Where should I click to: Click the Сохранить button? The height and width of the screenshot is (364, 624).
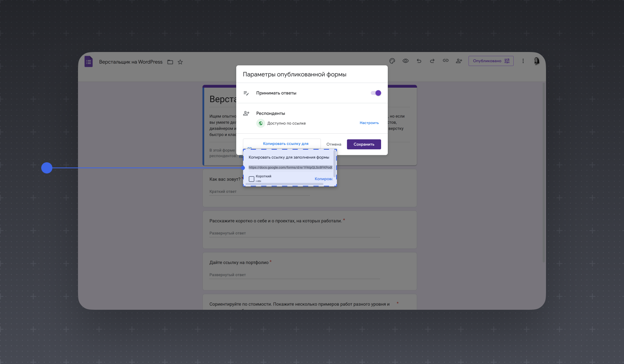pos(364,144)
